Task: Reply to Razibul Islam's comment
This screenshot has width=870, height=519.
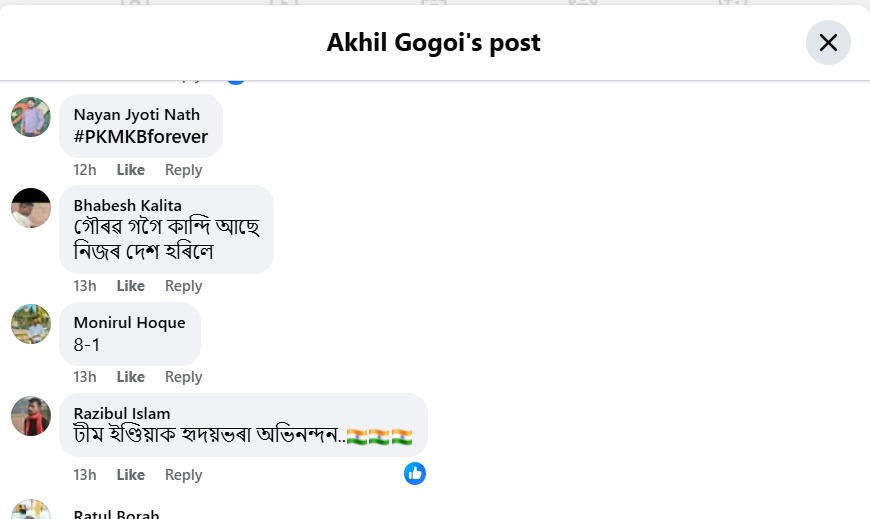Action: coord(183,475)
